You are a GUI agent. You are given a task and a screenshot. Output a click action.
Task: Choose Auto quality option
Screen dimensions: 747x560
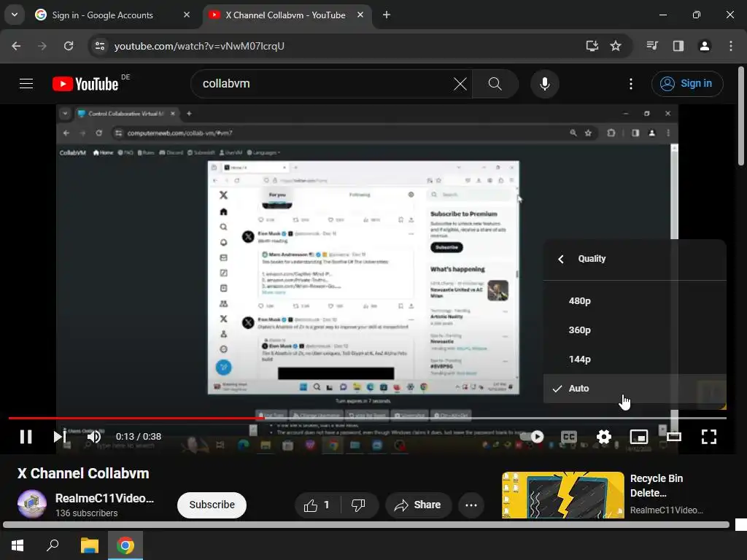635,389
